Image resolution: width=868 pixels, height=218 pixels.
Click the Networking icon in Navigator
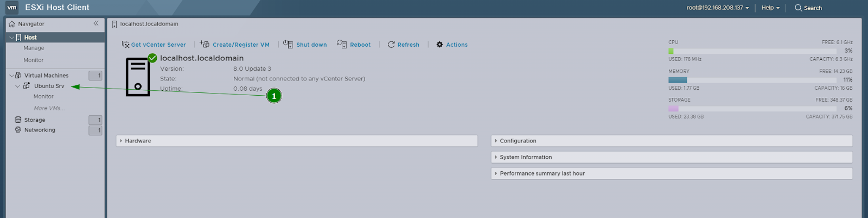[18, 130]
